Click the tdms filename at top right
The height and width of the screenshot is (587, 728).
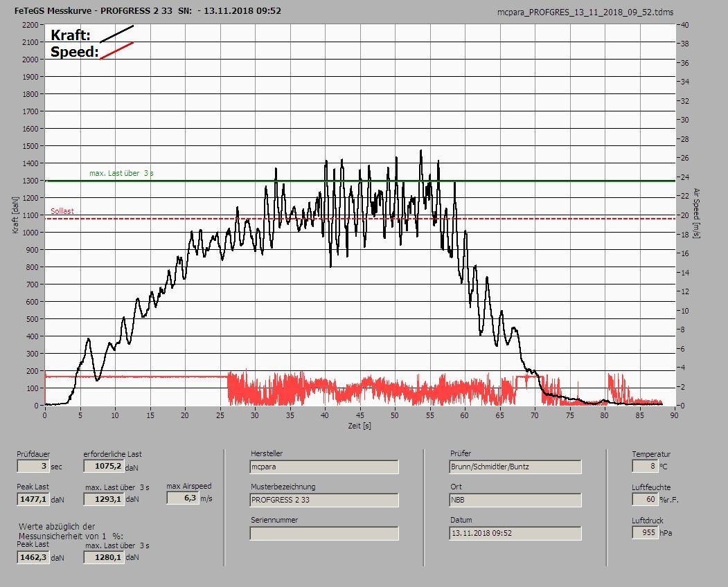pyautogui.click(x=585, y=12)
